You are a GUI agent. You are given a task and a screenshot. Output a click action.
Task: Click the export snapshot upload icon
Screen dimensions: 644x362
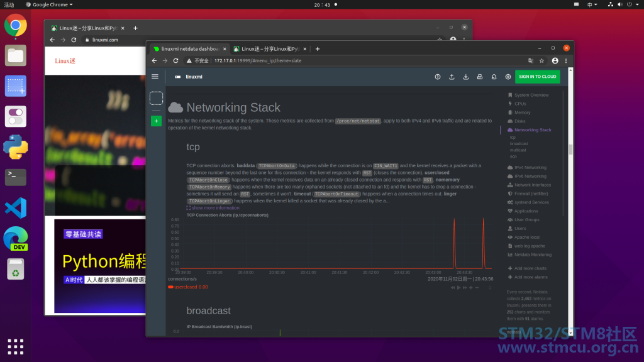click(452, 77)
